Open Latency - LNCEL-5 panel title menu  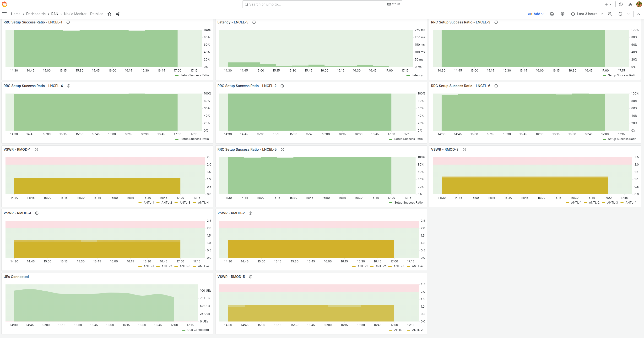[x=233, y=22]
